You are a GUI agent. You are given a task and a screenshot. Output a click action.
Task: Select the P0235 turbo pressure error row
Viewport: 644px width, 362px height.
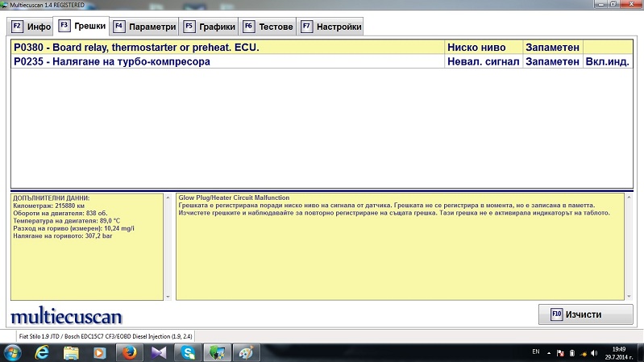(x=226, y=61)
